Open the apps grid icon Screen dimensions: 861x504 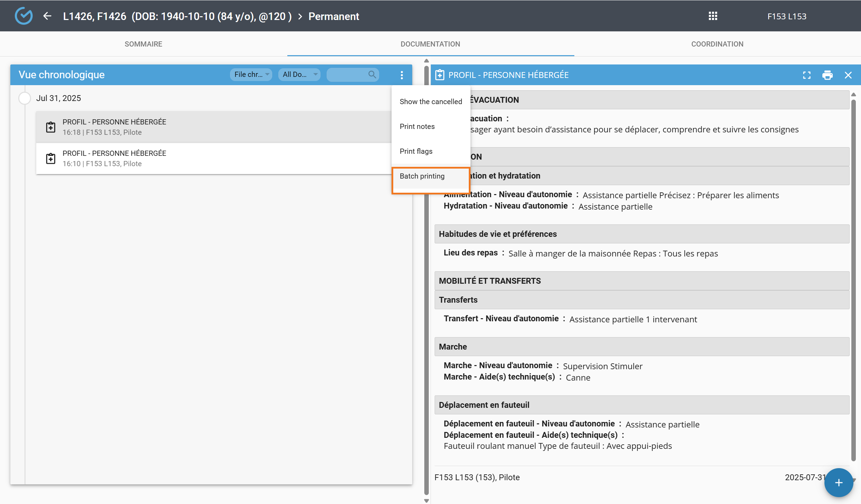pos(713,16)
